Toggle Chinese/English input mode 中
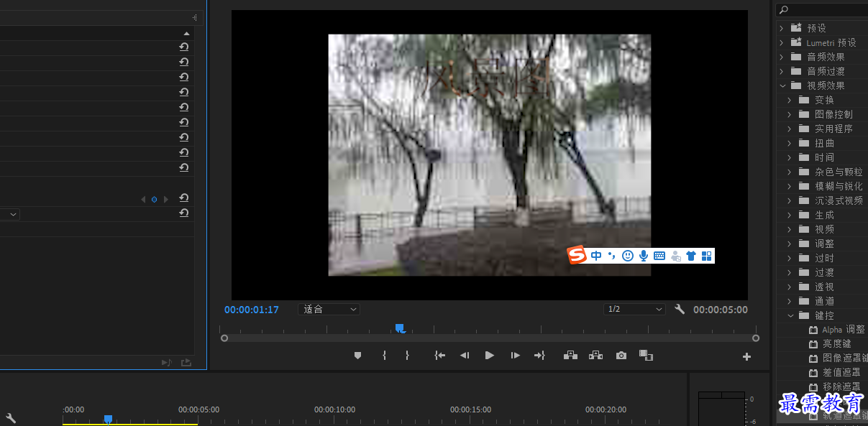 point(596,256)
